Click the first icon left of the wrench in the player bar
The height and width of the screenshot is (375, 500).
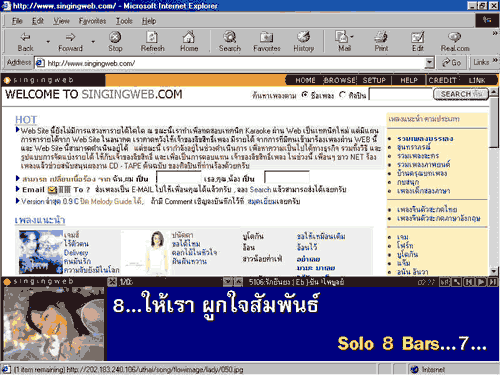click(445, 282)
